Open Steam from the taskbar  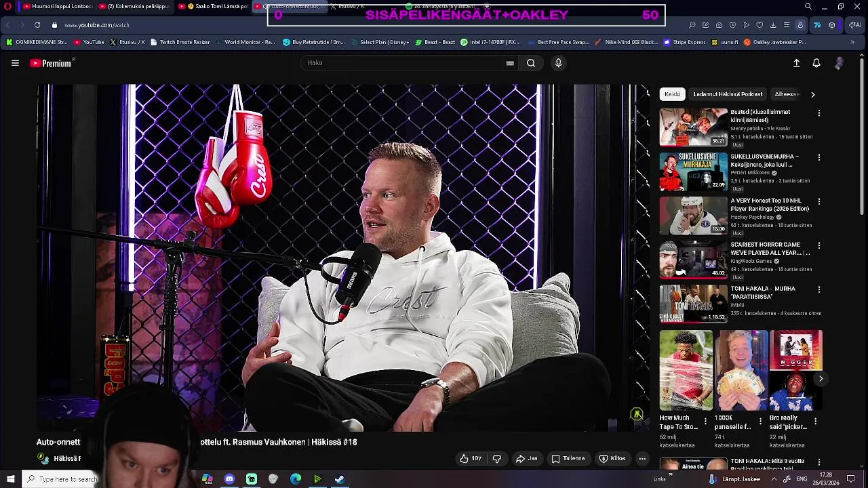340,479
